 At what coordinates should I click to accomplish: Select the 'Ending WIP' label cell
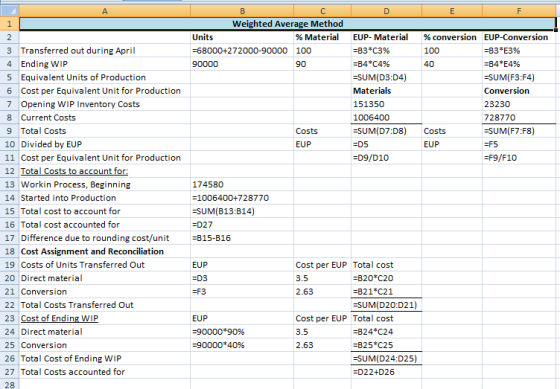[105, 64]
